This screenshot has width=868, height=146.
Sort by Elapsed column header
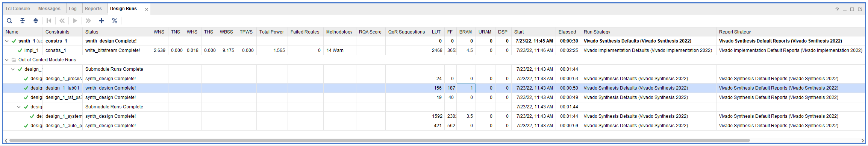[568, 32]
